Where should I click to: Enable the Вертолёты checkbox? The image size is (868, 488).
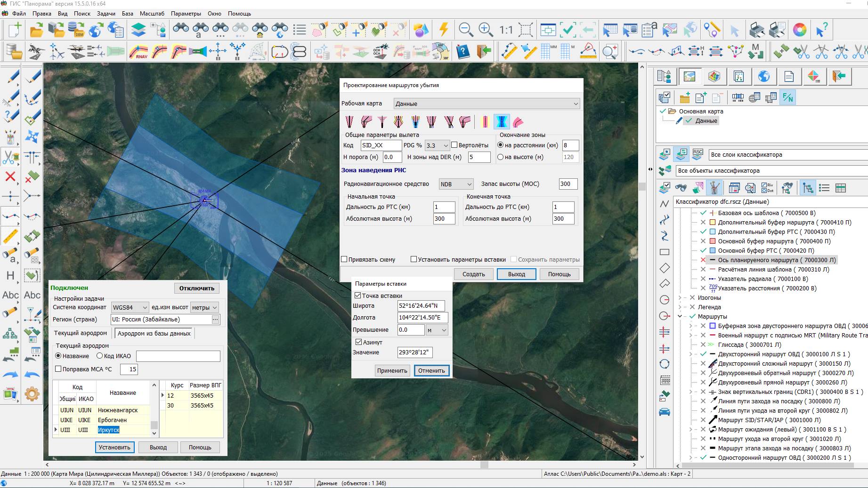454,145
